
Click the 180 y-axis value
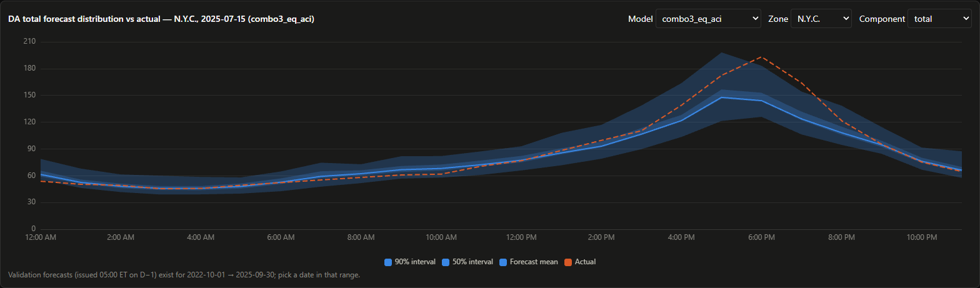coord(29,69)
